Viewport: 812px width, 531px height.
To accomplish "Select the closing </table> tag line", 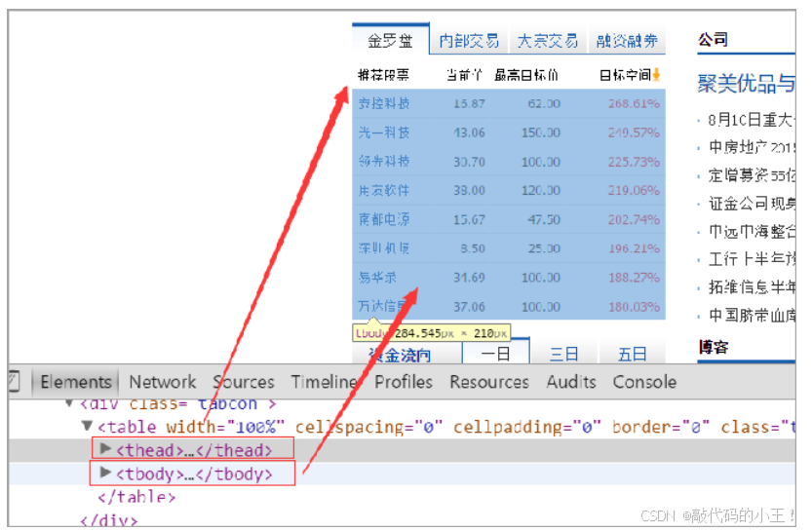I will point(136,497).
